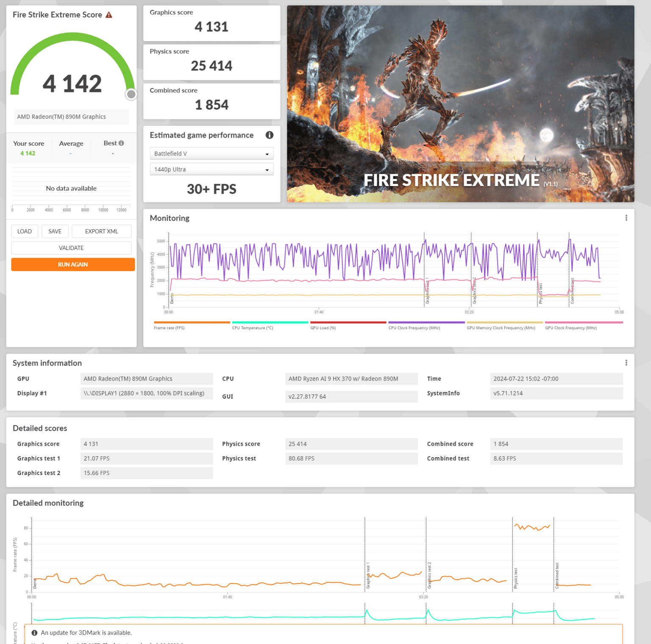Click the update available notification text
This screenshot has height=644, width=651.
pyautogui.click(x=86, y=633)
